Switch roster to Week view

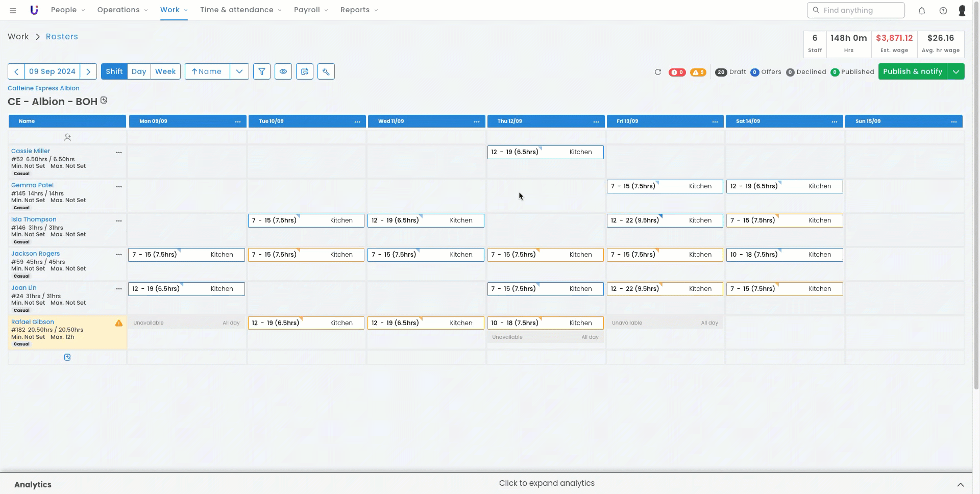(165, 71)
